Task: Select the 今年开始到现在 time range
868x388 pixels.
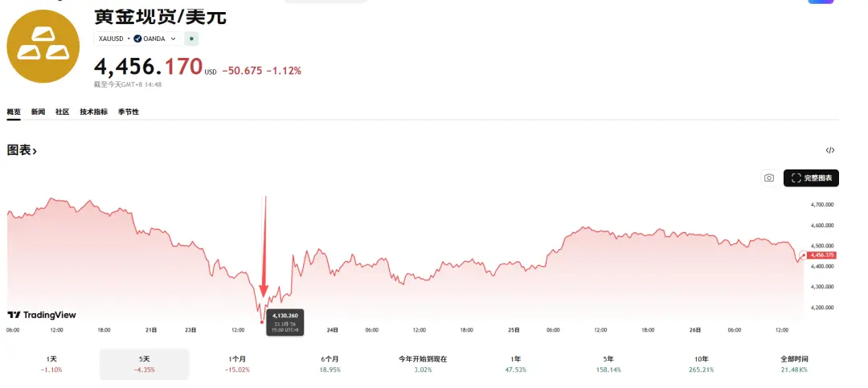Action: coord(423,363)
